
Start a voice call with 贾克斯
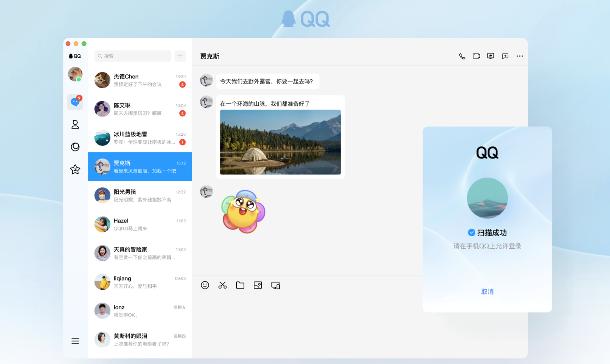[x=462, y=56]
